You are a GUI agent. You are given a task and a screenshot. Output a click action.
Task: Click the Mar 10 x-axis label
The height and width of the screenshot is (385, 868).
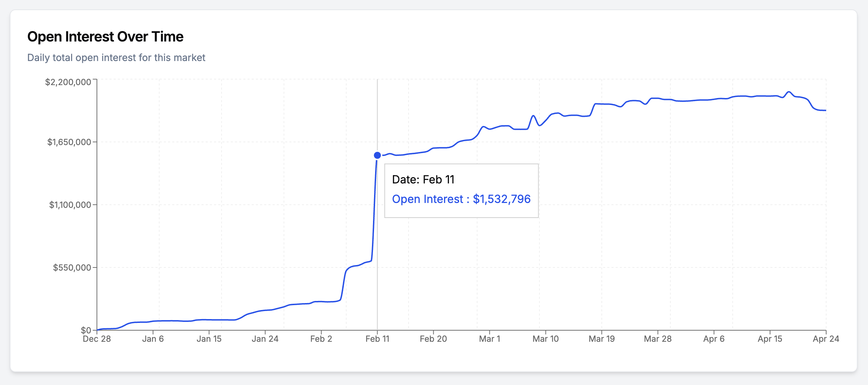coord(546,339)
